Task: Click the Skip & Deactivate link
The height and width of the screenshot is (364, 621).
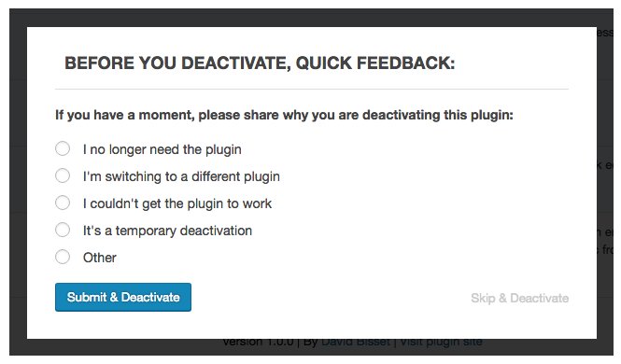Action: [x=519, y=298]
